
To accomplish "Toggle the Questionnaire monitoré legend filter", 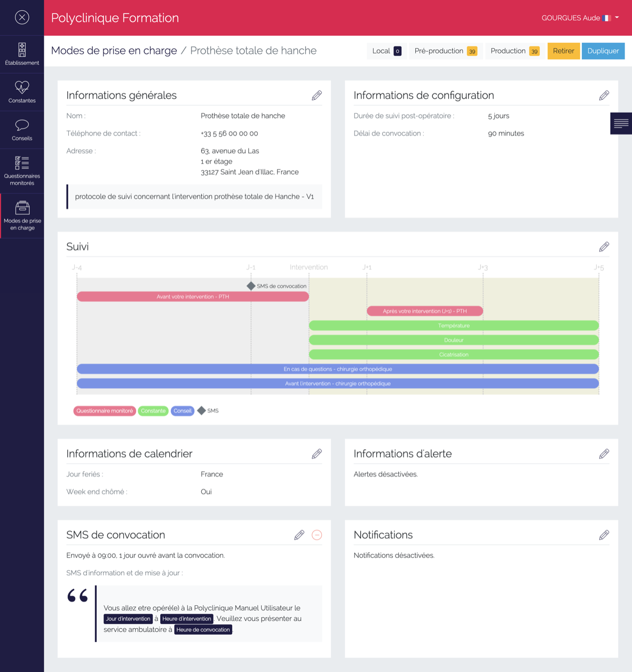I will coord(105,411).
